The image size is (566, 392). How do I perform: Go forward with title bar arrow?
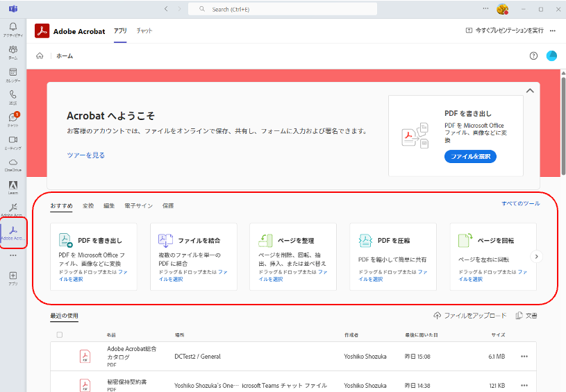pyautogui.click(x=179, y=9)
